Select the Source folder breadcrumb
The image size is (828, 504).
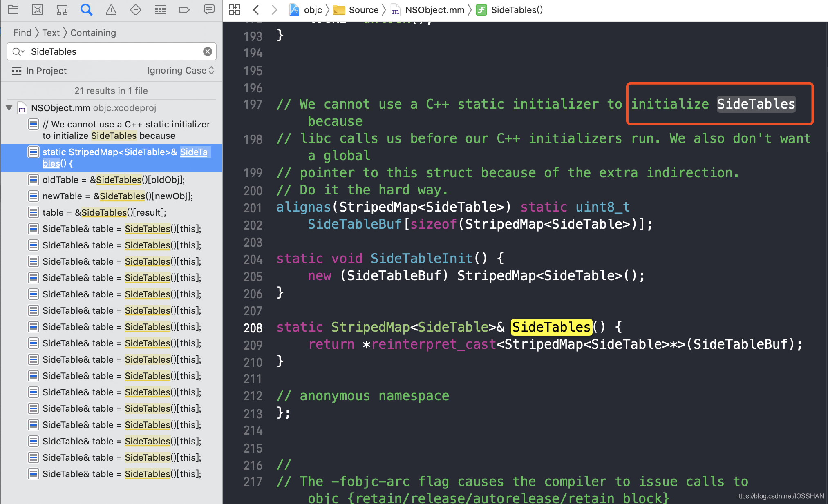(363, 10)
